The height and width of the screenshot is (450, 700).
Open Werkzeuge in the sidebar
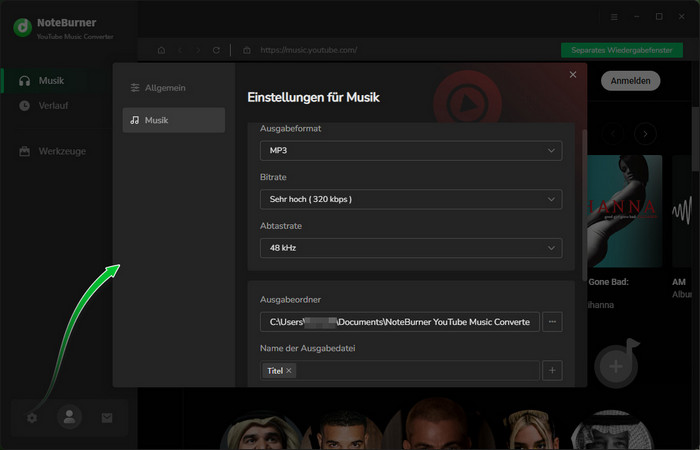(62, 151)
